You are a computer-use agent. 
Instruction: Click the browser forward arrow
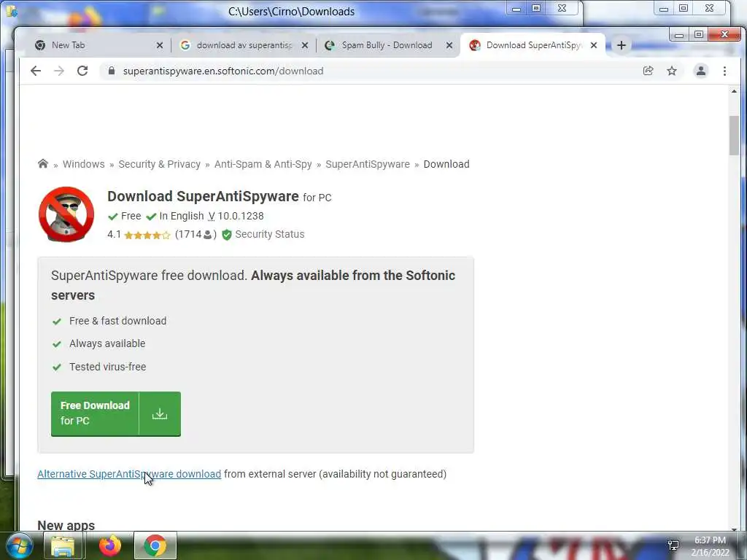(x=59, y=71)
